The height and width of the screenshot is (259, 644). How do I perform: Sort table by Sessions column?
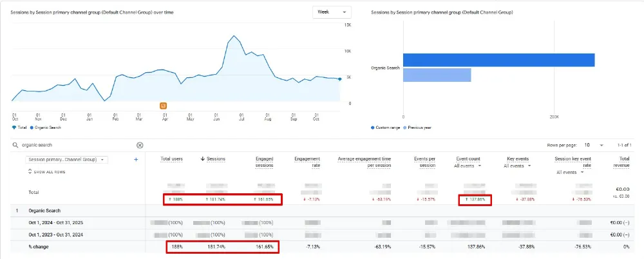pos(213,159)
